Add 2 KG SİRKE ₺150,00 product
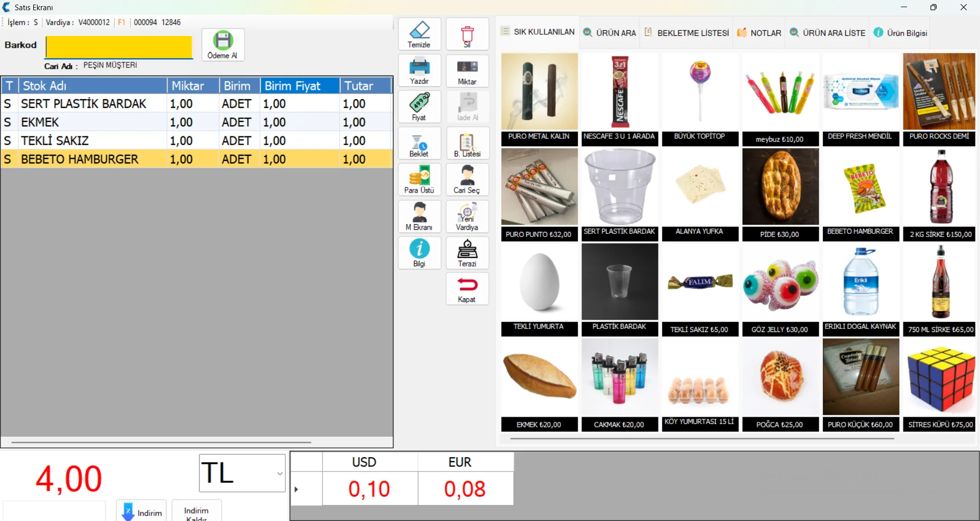This screenshot has width=980, height=521. pos(940,194)
